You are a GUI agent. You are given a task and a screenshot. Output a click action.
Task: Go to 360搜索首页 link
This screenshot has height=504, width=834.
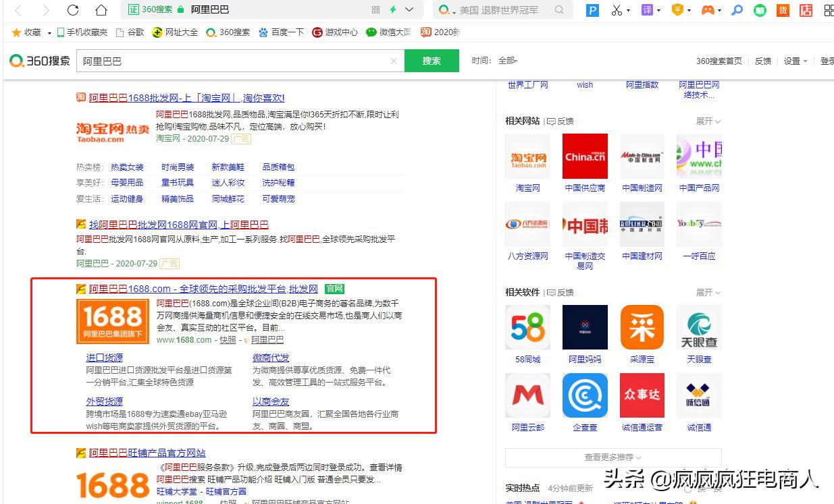point(719,61)
